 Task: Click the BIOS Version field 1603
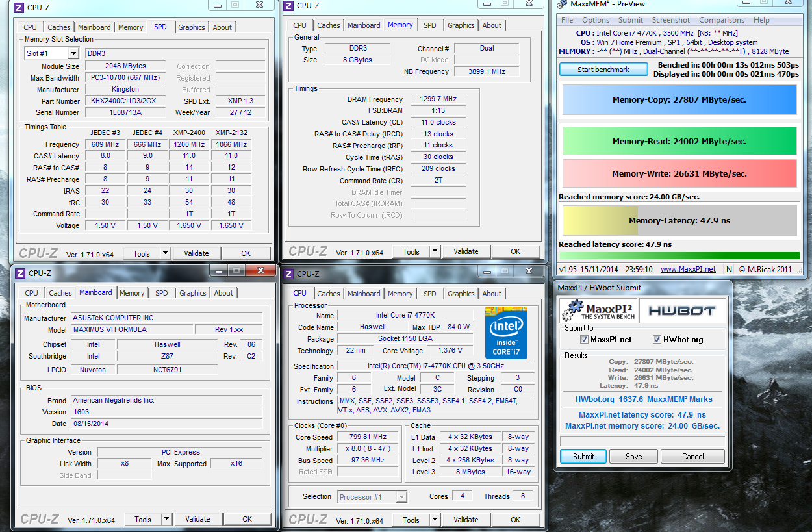[167, 412]
